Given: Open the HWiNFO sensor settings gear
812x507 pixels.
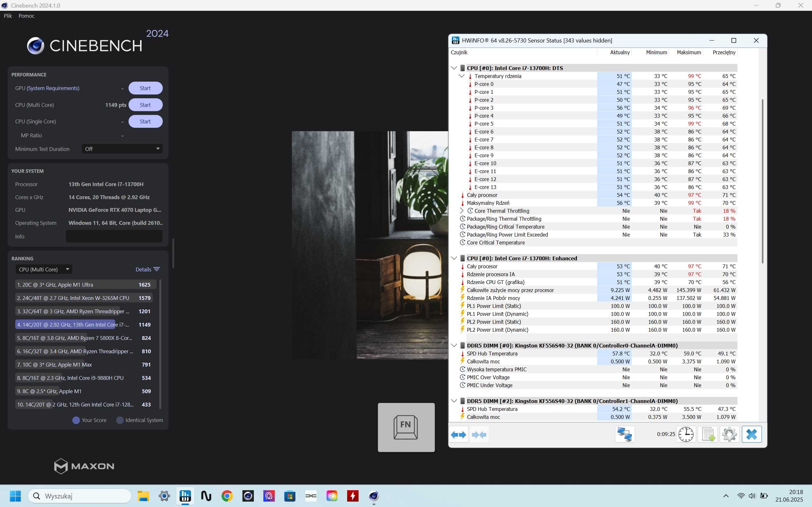Looking at the screenshot, I should pos(729,434).
